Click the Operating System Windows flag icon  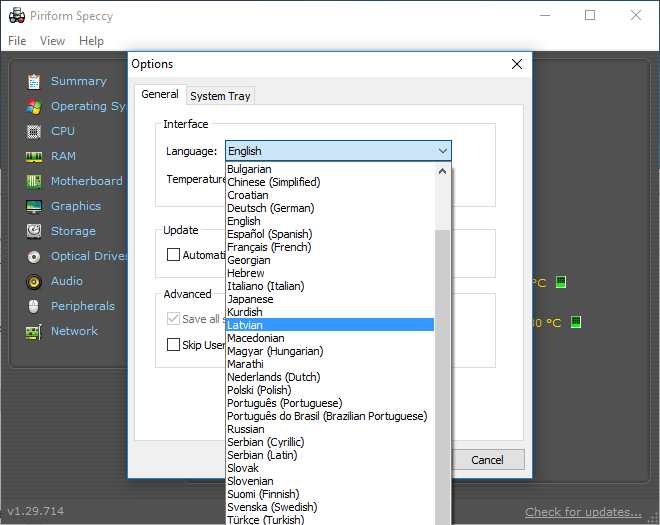click(x=34, y=107)
